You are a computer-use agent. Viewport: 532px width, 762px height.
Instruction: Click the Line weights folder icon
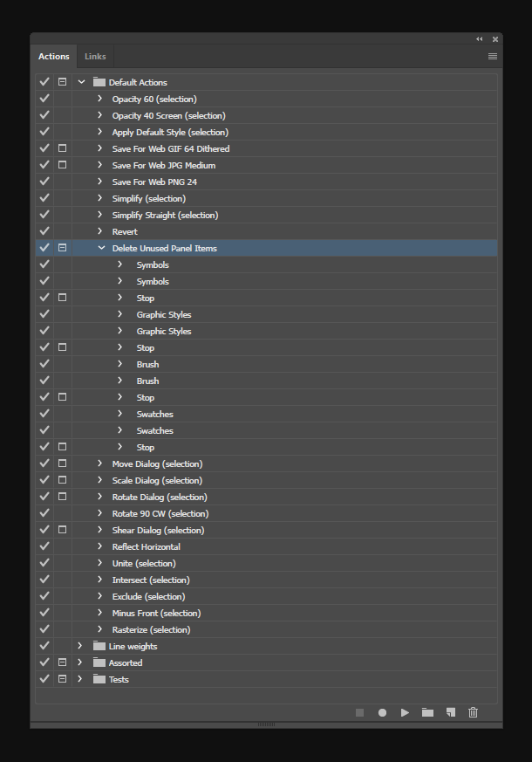(99, 646)
